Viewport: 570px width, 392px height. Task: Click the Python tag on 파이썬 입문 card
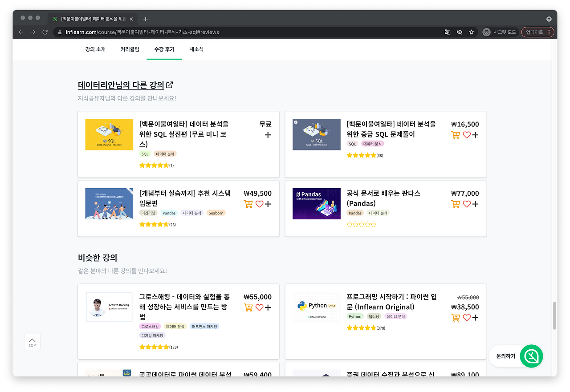pos(355,316)
